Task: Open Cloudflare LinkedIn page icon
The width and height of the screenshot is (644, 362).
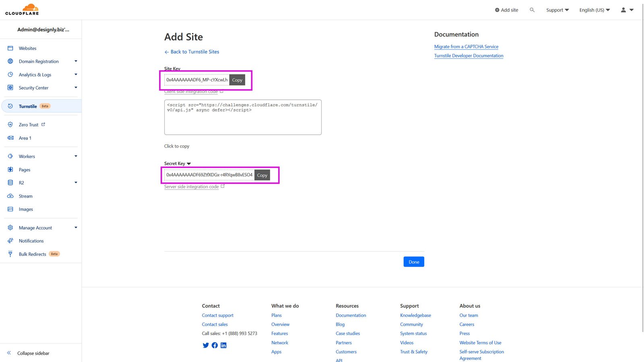Action: [223, 345]
